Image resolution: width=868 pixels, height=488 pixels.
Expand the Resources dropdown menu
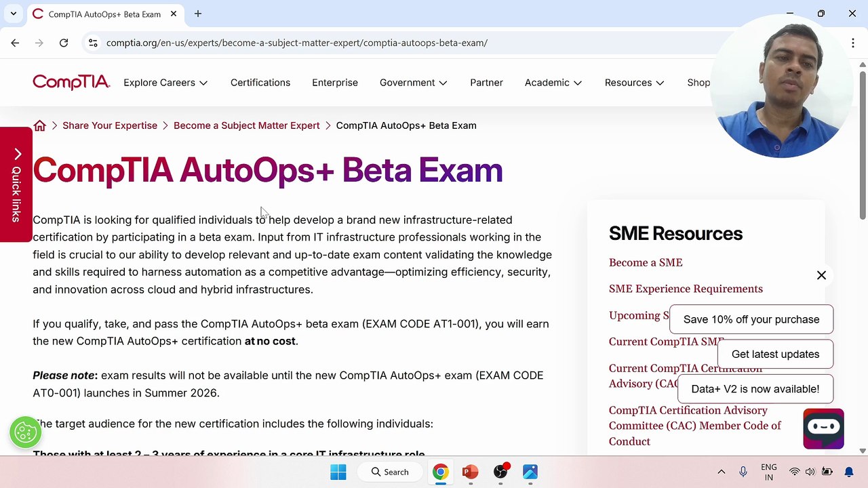(635, 83)
